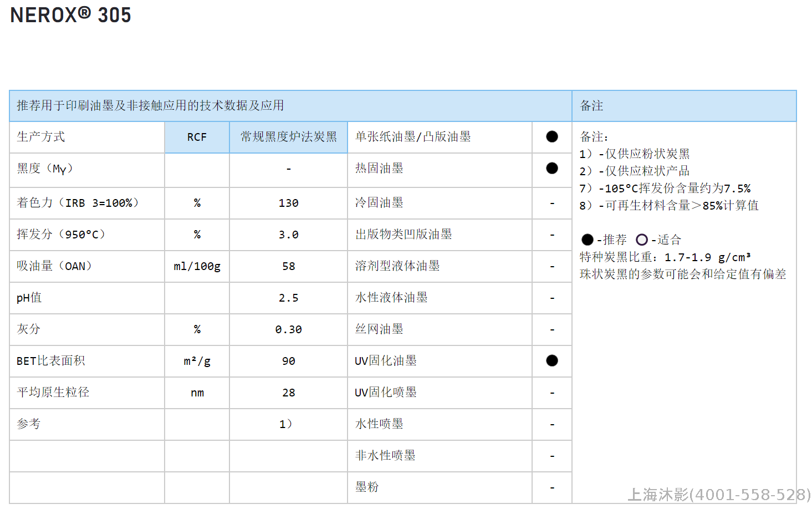Open the RCF column header cell
Screen dimensions: 812x509
point(197,136)
